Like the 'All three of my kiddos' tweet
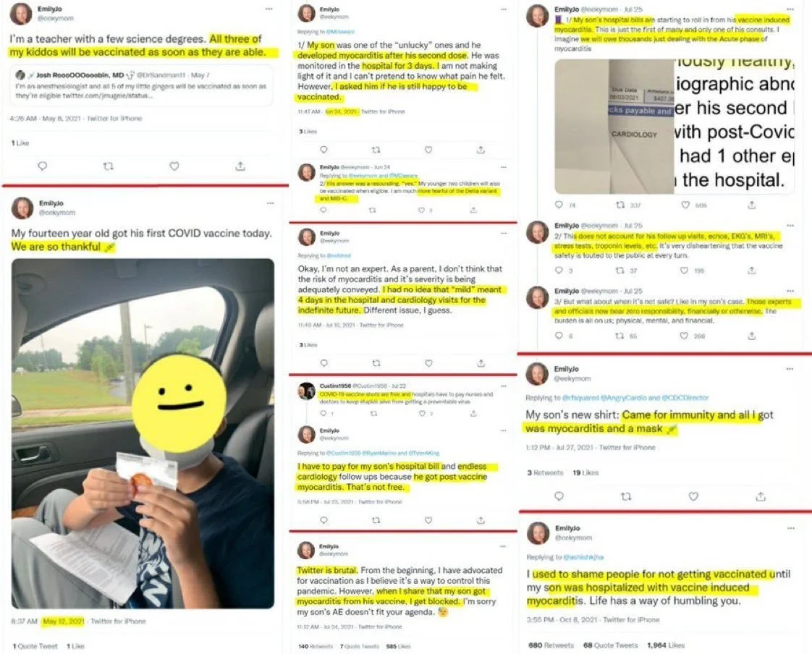The width and height of the screenshot is (812, 654). (174, 166)
